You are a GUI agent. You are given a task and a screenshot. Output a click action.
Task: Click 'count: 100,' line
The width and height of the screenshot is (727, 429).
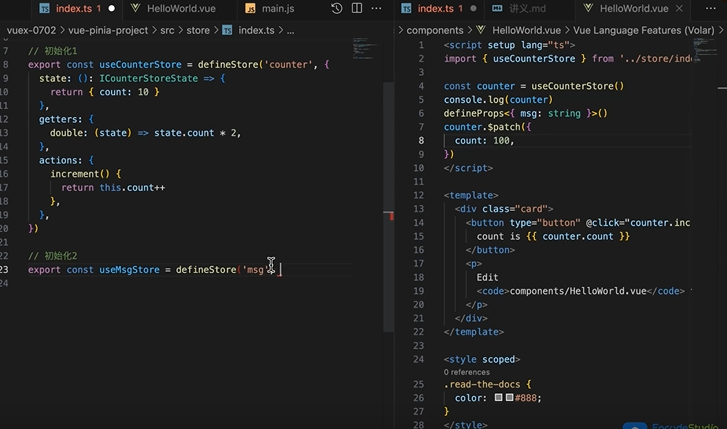tap(484, 141)
